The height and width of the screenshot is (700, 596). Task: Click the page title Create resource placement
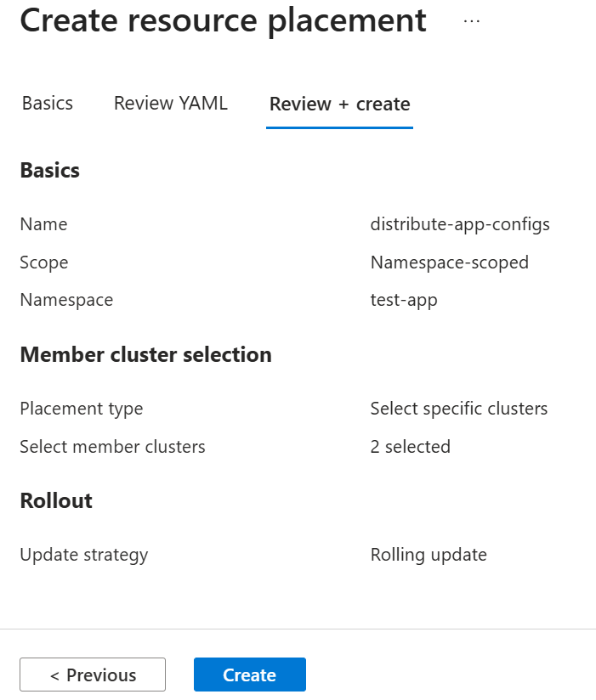click(223, 20)
